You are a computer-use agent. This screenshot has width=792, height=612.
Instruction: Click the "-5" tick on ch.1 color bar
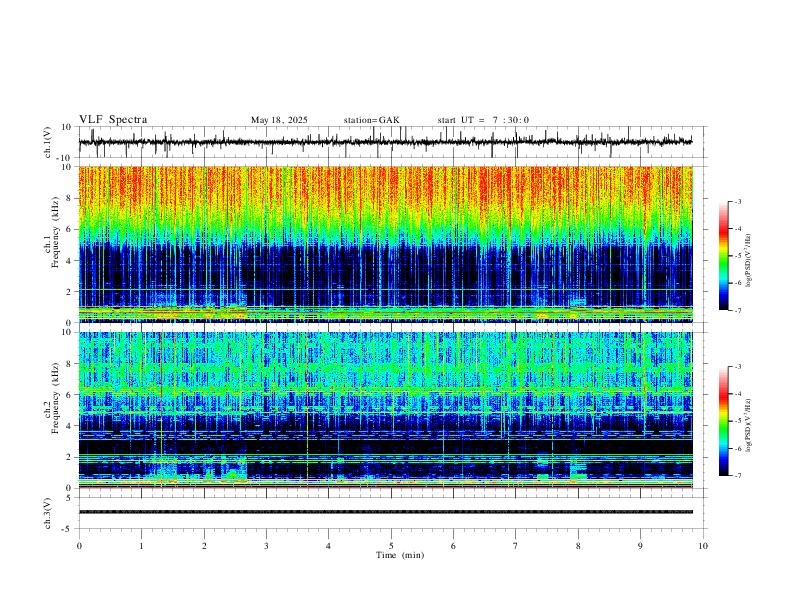(x=738, y=256)
